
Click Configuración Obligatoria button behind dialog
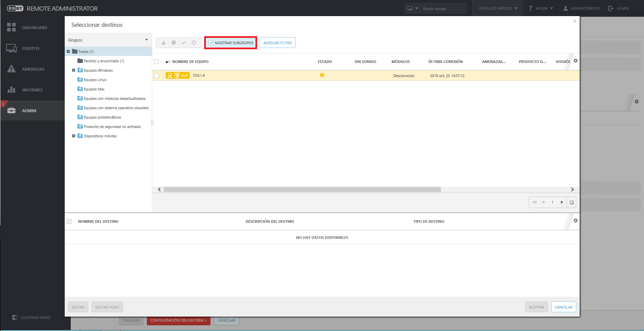coord(178,321)
